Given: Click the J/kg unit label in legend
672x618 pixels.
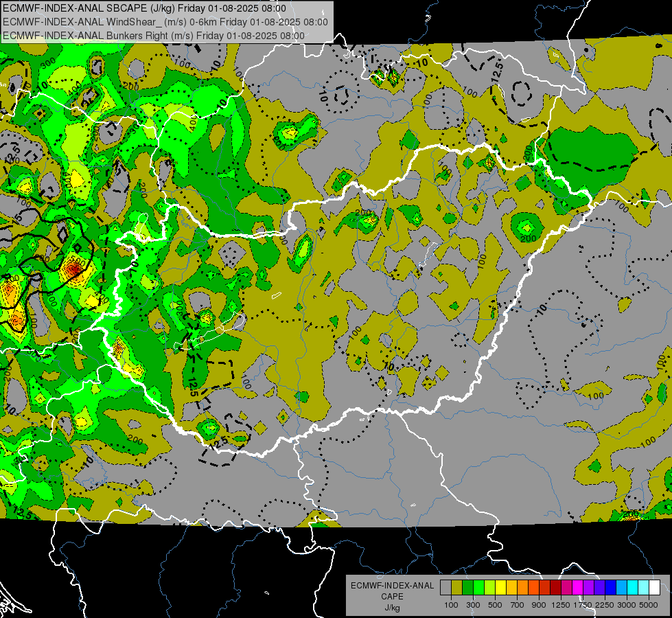Looking at the screenshot, I should (392, 608).
